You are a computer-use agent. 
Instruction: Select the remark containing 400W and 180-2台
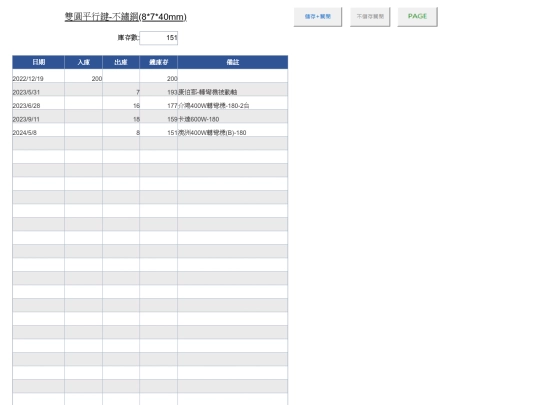[232, 103]
